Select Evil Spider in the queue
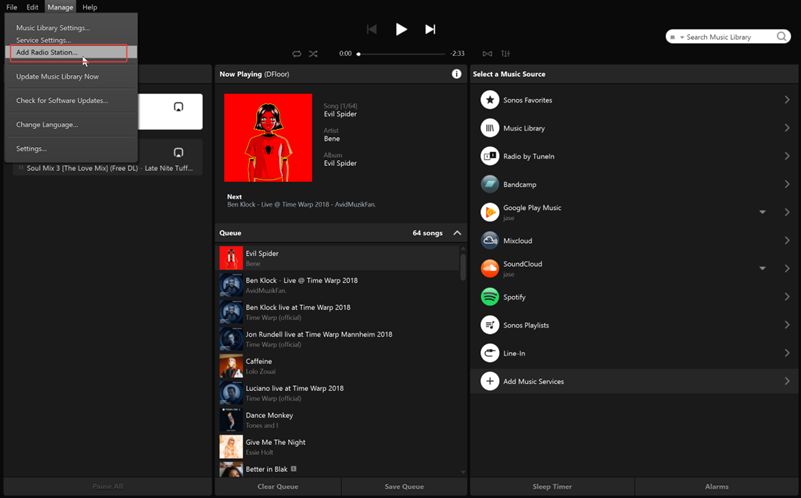This screenshot has height=498, width=801. click(x=338, y=258)
